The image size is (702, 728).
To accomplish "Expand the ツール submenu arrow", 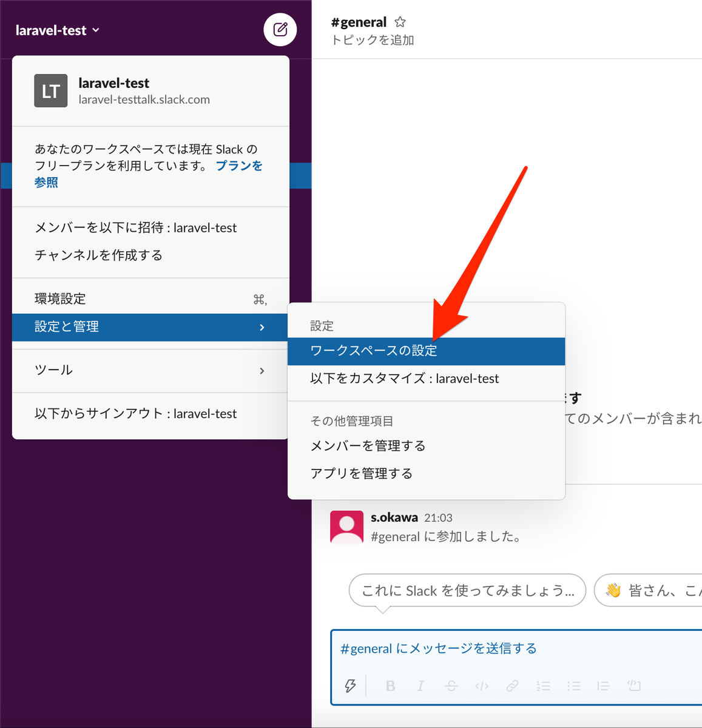I will tap(262, 371).
